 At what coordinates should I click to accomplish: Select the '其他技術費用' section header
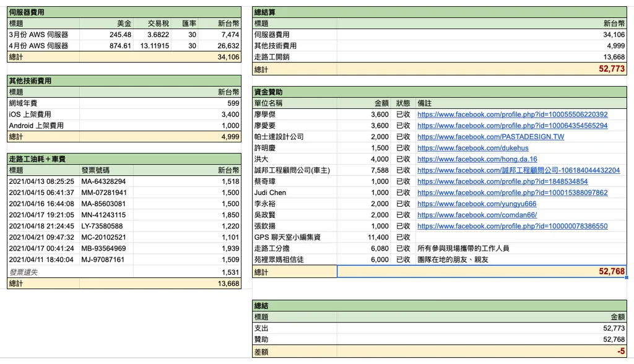click(124, 81)
